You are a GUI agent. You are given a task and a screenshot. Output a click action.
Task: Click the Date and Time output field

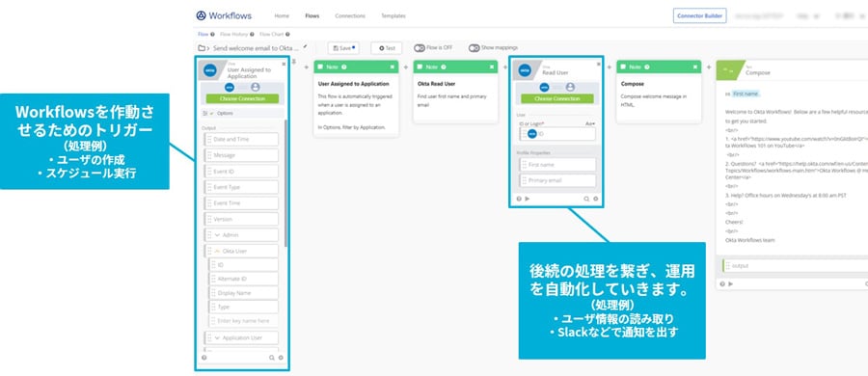pos(241,140)
